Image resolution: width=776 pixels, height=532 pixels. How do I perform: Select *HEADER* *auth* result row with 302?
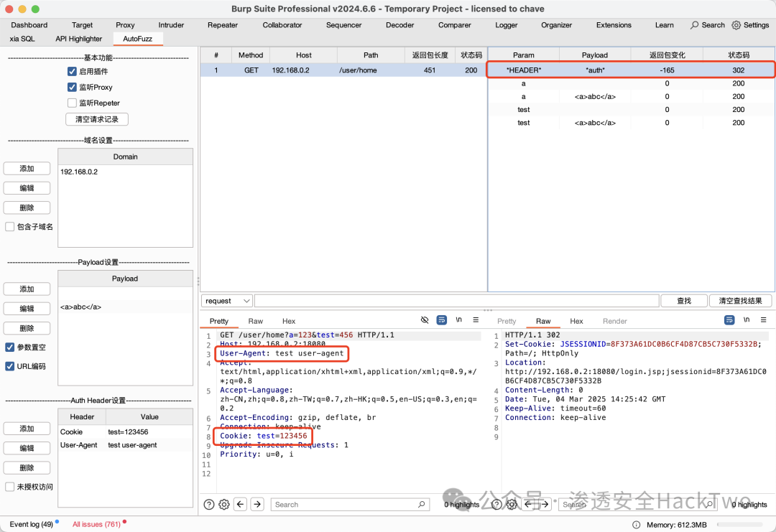pos(631,70)
